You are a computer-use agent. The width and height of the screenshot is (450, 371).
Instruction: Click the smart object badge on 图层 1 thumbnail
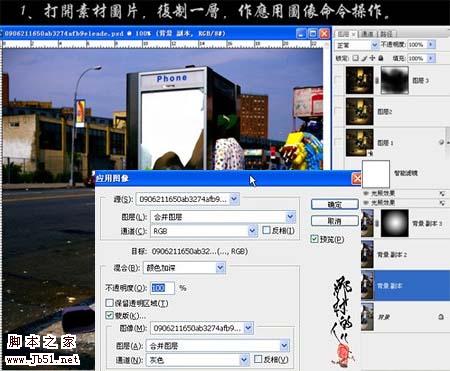(x=370, y=153)
